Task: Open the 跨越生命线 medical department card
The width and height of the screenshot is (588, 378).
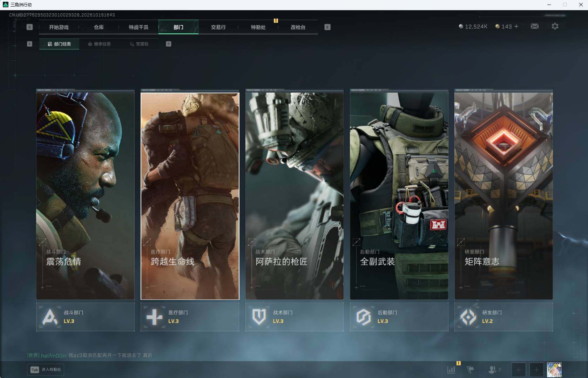Action: tap(190, 196)
